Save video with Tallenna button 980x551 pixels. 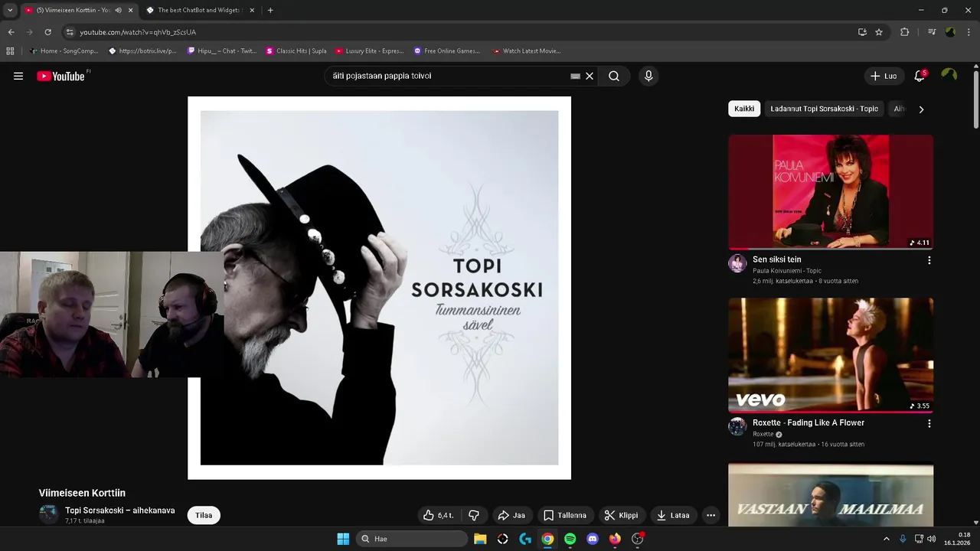pyautogui.click(x=564, y=515)
